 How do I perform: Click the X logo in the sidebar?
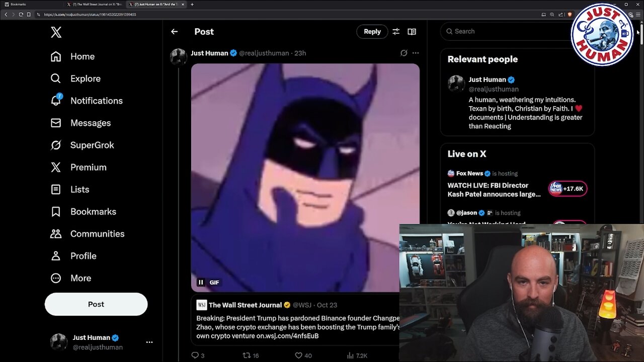click(x=56, y=33)
